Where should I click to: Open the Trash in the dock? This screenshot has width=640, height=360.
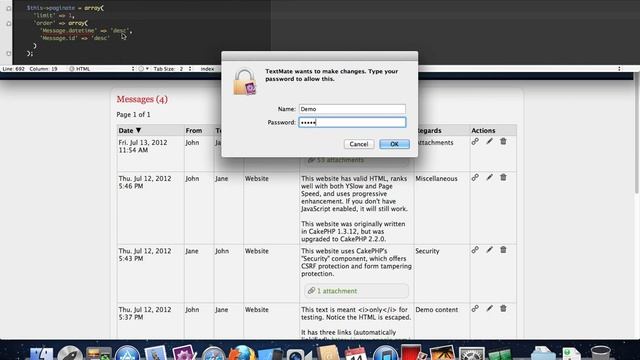pyautogui.click(x=600, y=353)
